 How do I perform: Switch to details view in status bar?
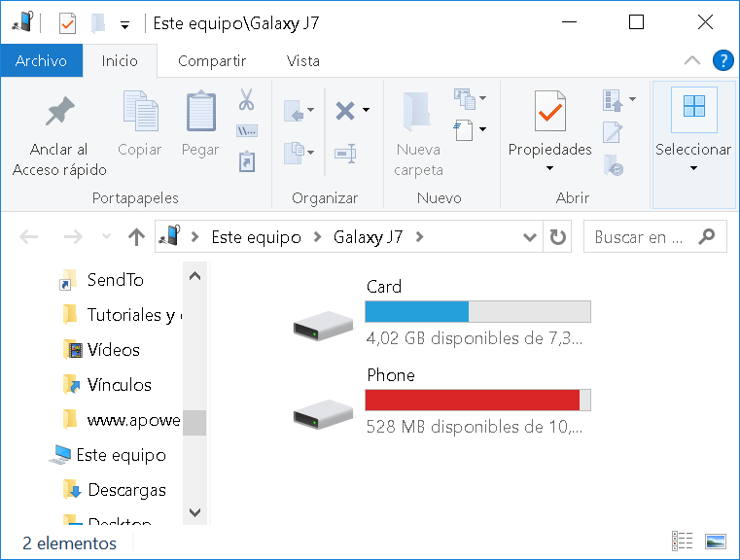[682, 542]
